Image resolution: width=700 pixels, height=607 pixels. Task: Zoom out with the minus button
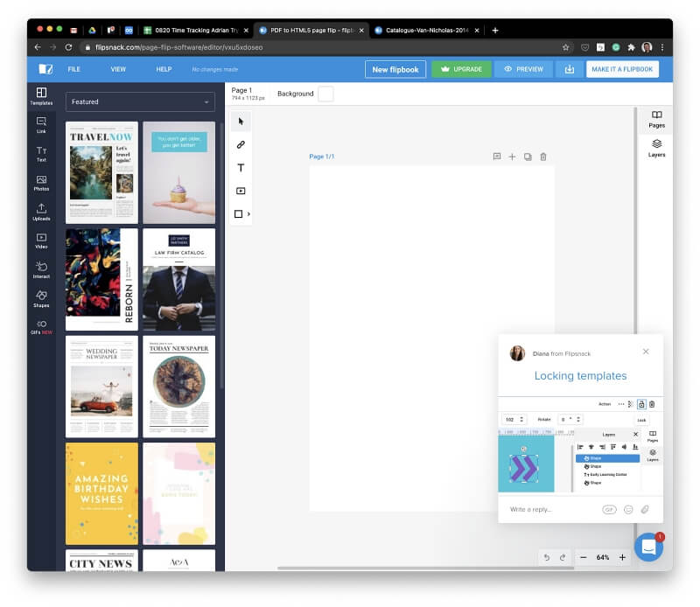(584, 557)
